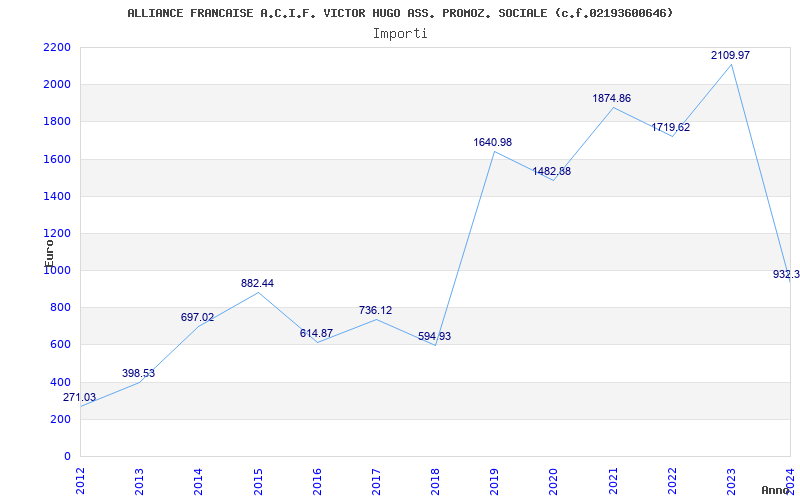
Task: Click the 1800 y-axis value
Action: coord(57,122)
